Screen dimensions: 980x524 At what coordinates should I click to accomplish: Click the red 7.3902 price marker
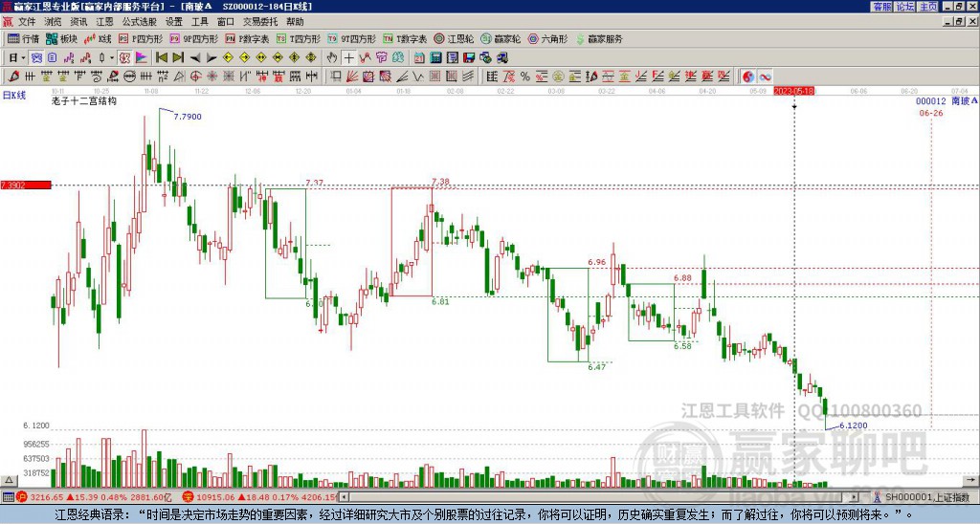(26, 185)
